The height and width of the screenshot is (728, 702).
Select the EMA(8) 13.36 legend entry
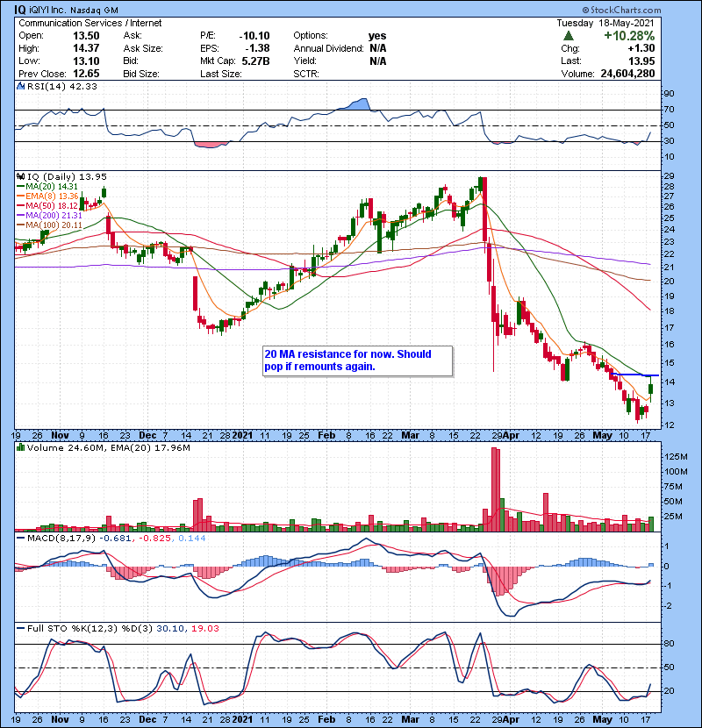pos(47,196)
